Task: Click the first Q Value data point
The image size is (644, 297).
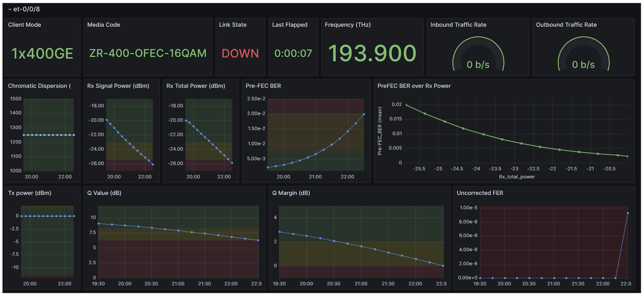Action: pos(99,223)
